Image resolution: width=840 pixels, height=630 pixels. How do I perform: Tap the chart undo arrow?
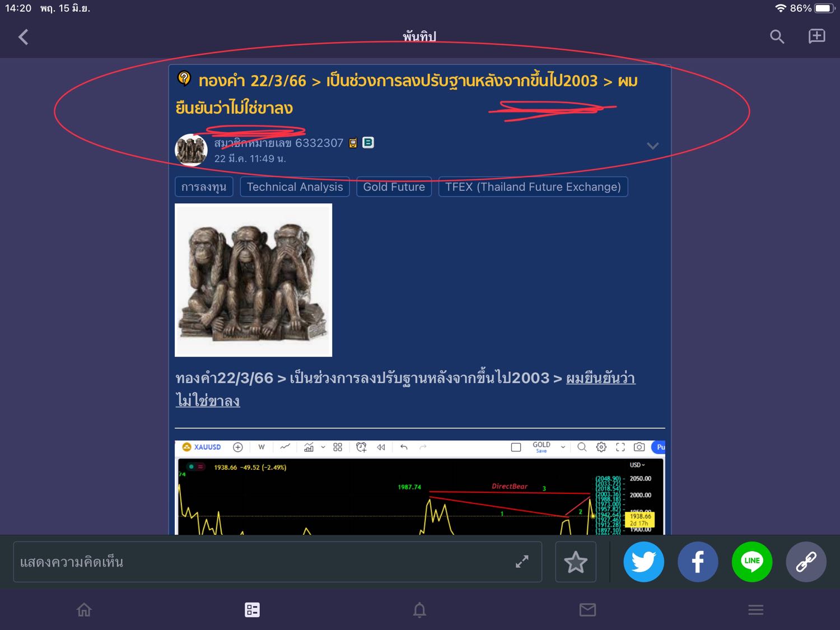(x=404, y=447)
